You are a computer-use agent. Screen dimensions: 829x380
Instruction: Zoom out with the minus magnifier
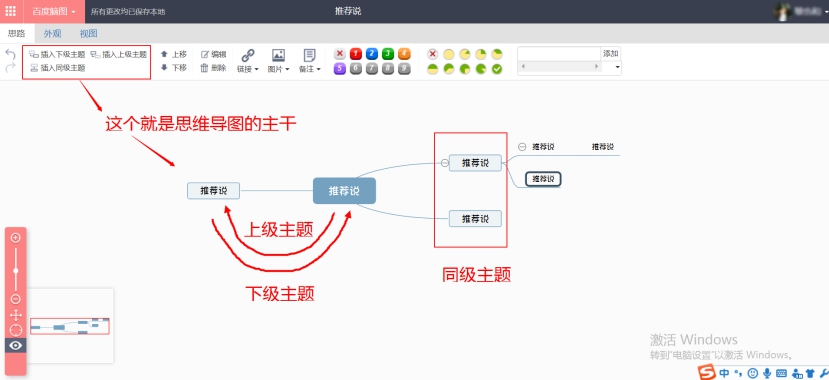[x=15, y=299]
